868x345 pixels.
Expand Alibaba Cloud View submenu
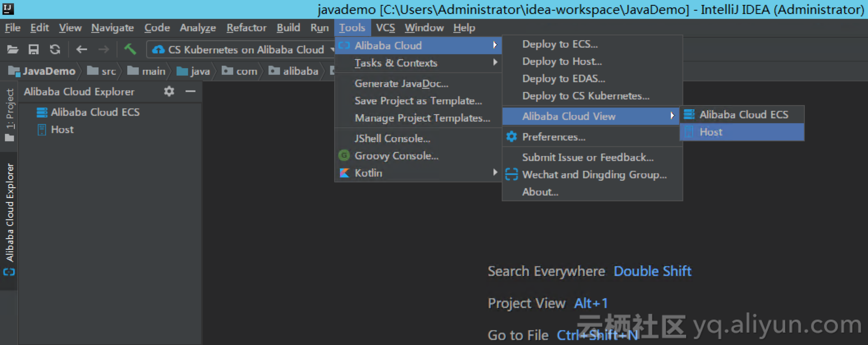pos(591,116)
